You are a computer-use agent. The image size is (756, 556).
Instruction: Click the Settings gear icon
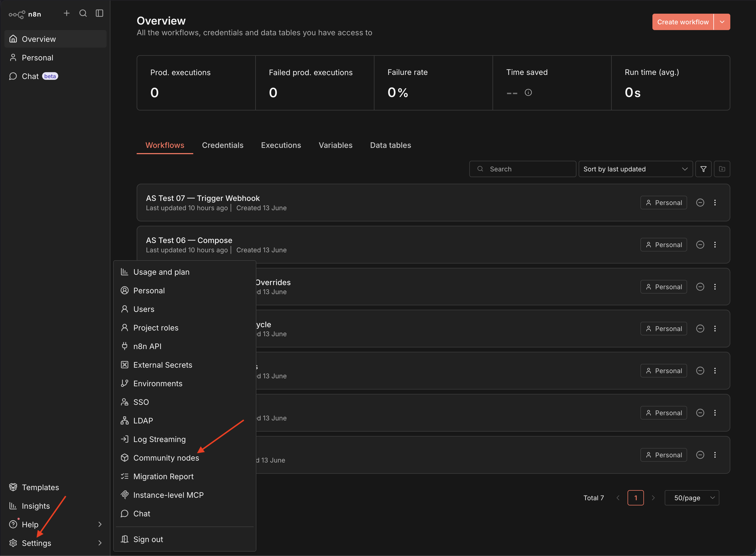(x=13, y=543)
